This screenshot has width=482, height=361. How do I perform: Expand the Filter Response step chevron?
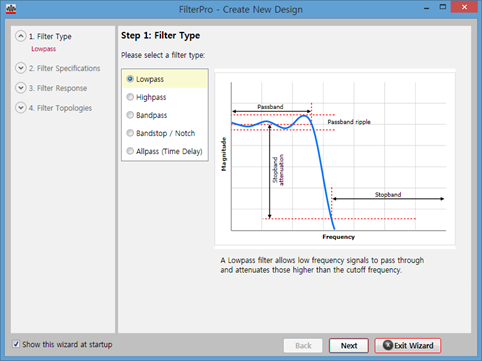[21, 88]
